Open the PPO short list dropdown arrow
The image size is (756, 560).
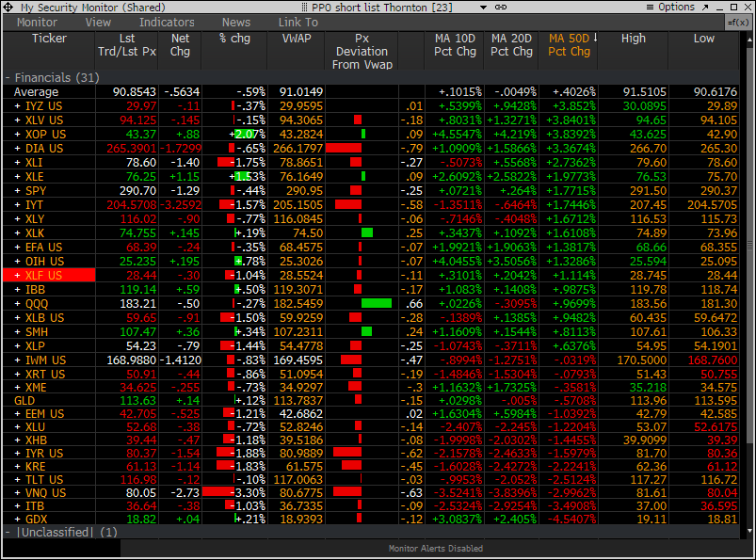483,8
